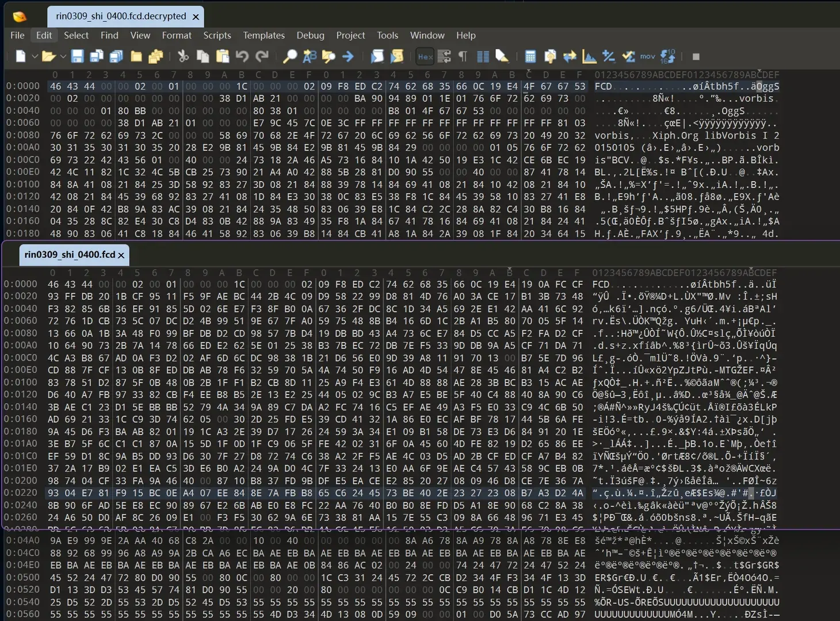Open the Project menu
This screenshot has height=621, width=840.
350,35
